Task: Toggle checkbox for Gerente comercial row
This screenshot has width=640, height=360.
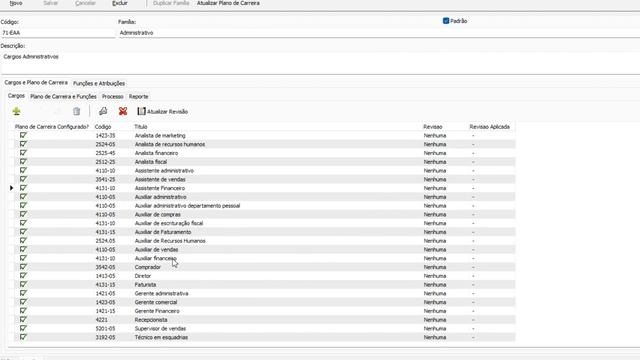Action: coord(23,302)
